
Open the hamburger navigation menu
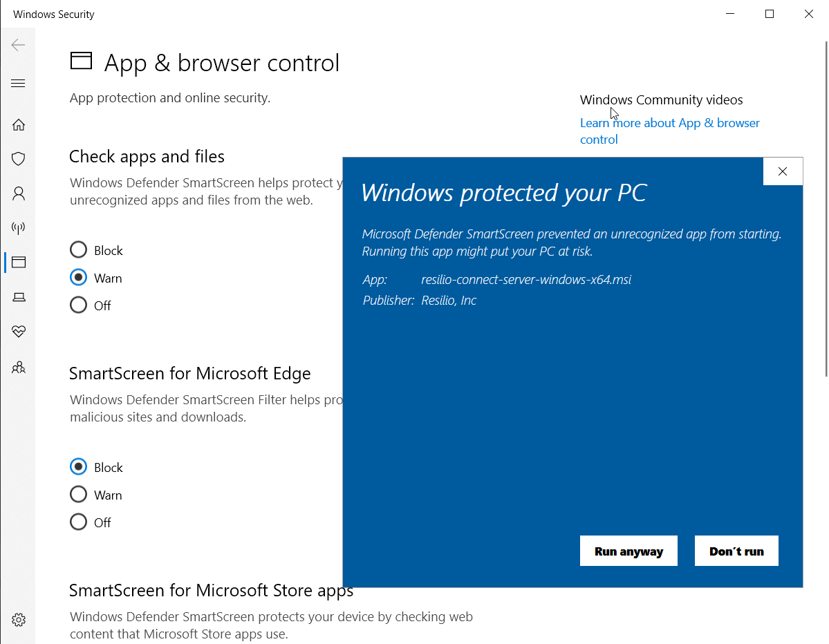(19, 84)
